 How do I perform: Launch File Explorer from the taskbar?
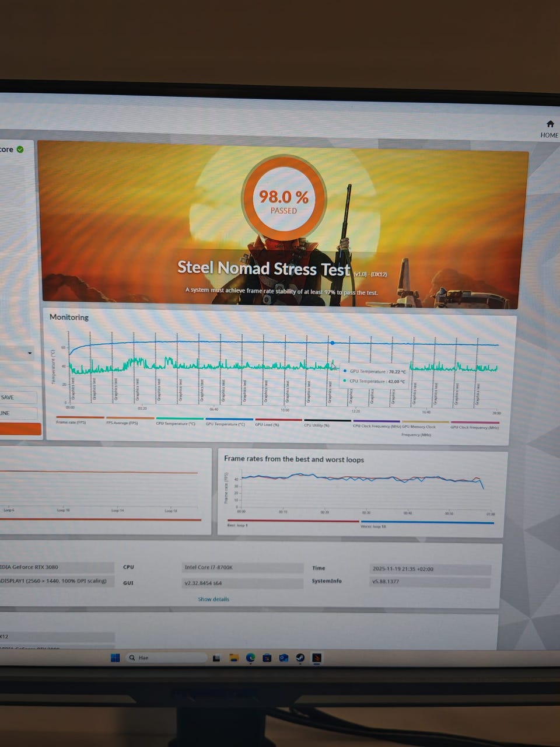[x=233, y=658]
